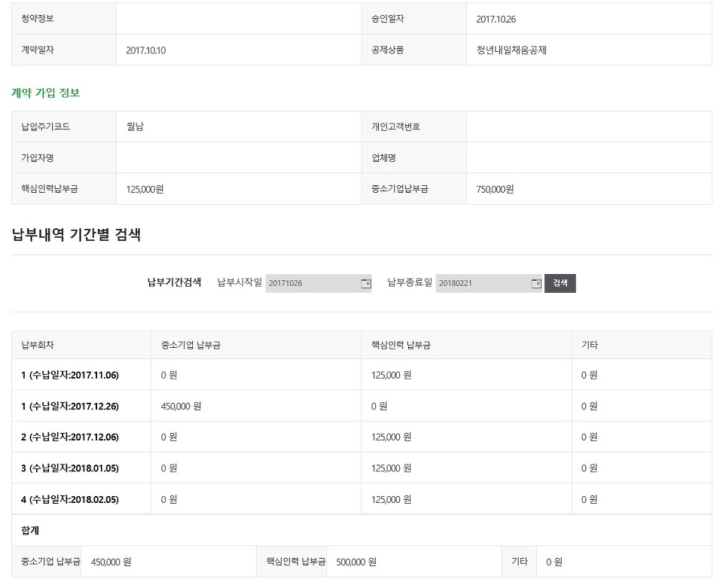Click the 청약정보 label cell

[64, 19]
